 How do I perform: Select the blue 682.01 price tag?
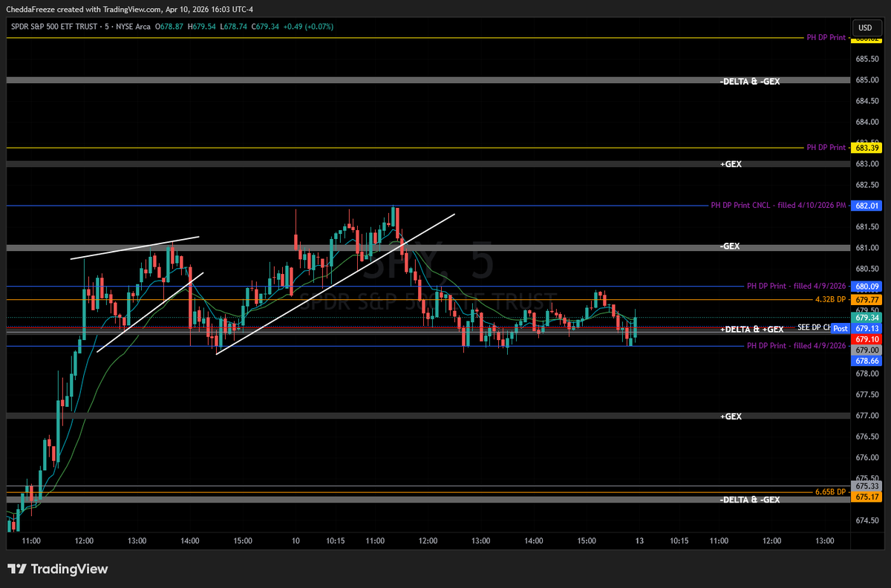click(866, 206)
